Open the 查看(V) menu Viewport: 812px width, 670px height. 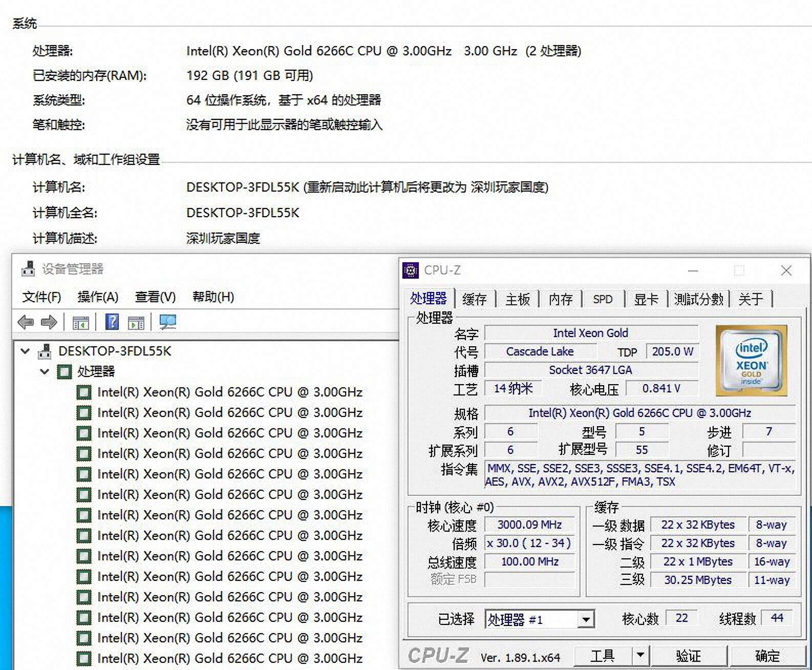pos(155,297)
